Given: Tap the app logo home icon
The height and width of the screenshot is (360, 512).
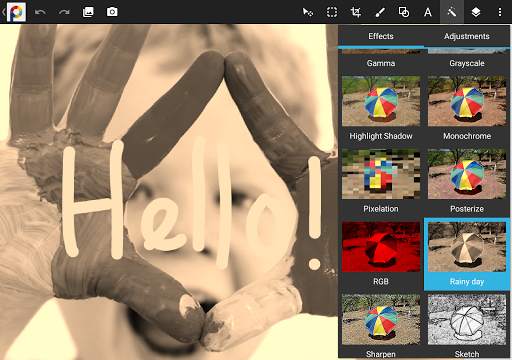Looking at the screenshot, I should click(16, 12).
